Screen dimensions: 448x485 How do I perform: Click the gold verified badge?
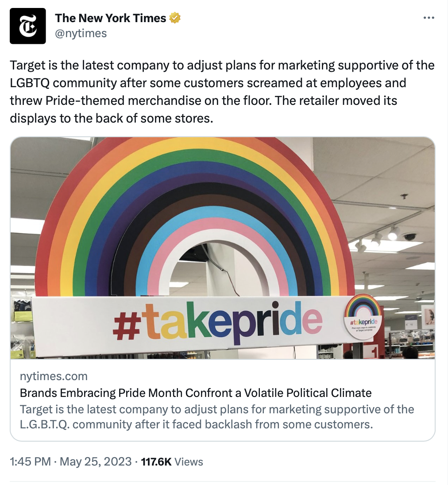pos(175,19)
